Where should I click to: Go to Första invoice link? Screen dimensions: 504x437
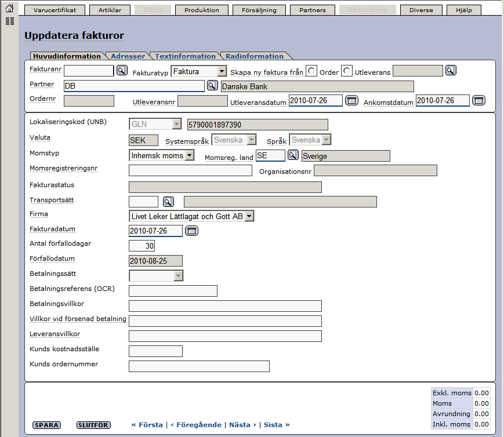click(x=147, y=425)
